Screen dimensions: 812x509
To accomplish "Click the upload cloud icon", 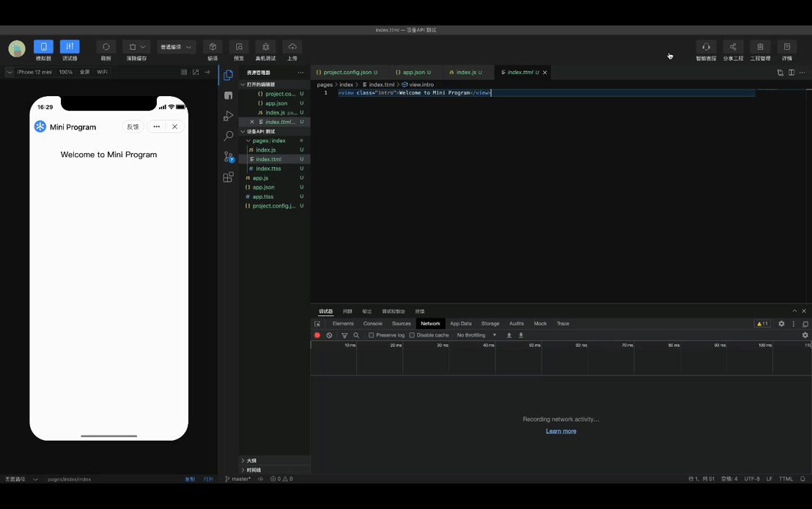I will [292, 47].
